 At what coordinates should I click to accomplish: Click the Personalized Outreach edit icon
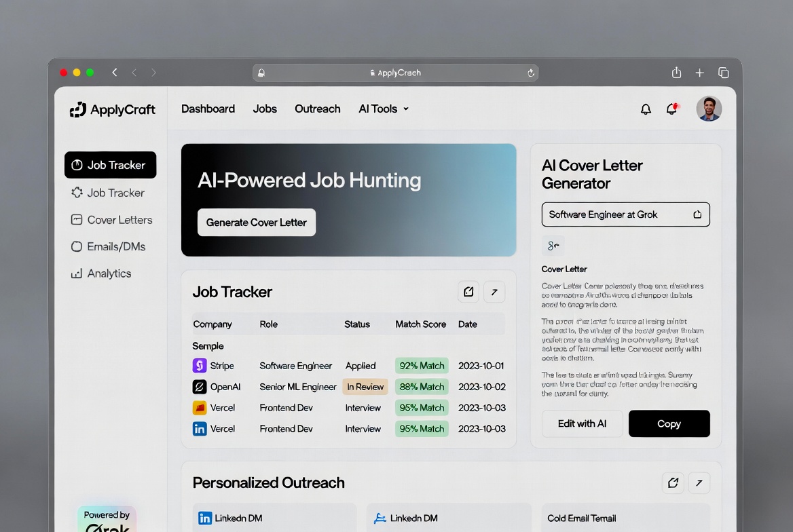click(673, 483)
